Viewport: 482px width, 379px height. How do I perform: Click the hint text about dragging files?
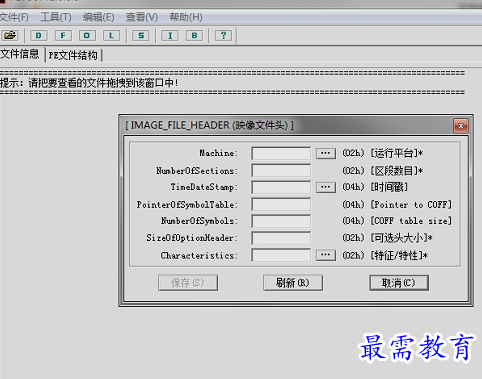pyautogui.click(x=89, y=83)
